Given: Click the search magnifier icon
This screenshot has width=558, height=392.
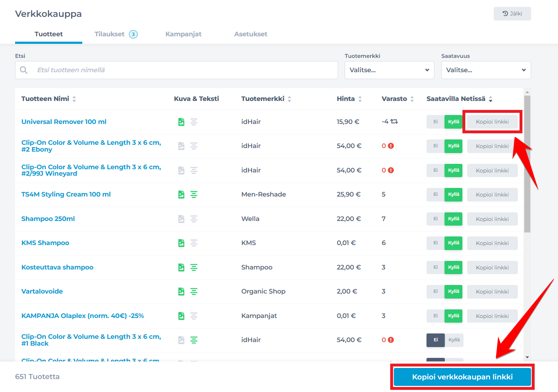Looking at the screenshot, I should pos(24,70).
